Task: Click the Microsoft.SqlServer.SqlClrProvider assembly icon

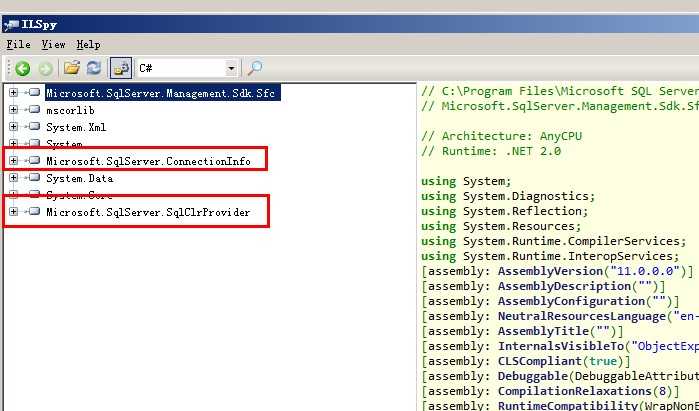Action: [34, 211]
